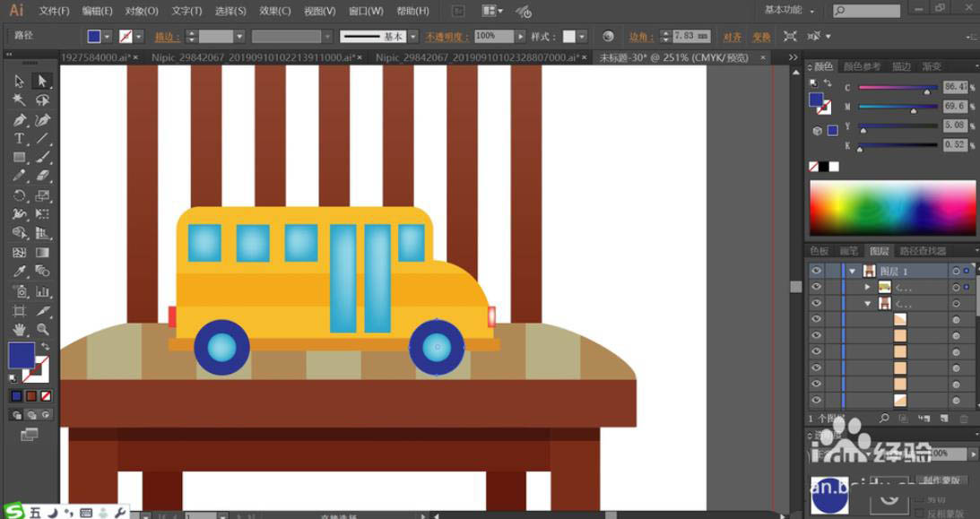Click the 变换 transform link

761,37
